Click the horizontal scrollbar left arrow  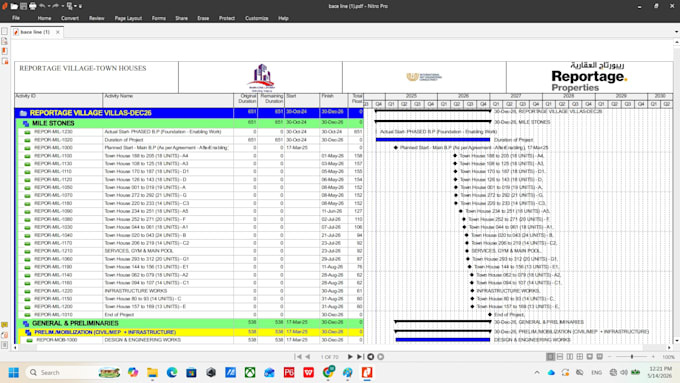click(16, 347)
